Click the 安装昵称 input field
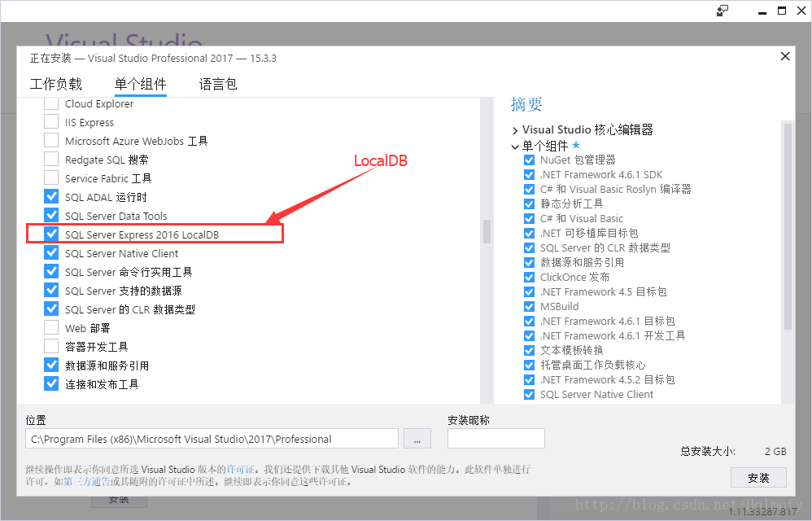 tap(496, 438)
